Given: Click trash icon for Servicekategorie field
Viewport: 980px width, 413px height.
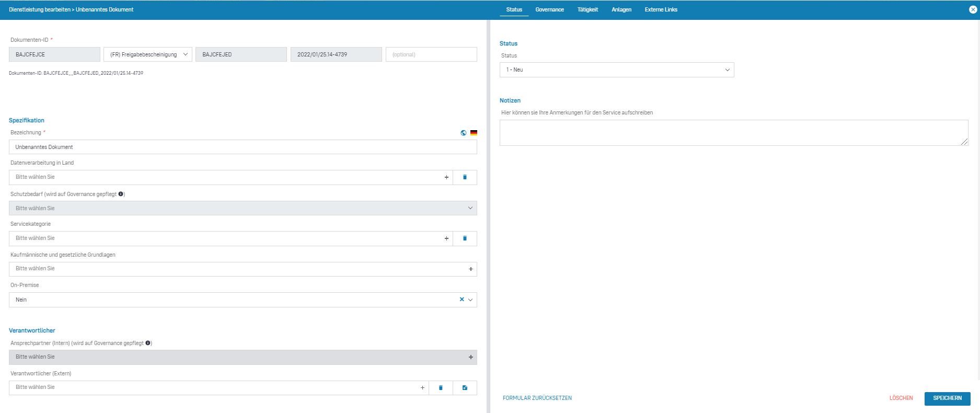Looking at the screenshot, I should [x=465, y=238].
